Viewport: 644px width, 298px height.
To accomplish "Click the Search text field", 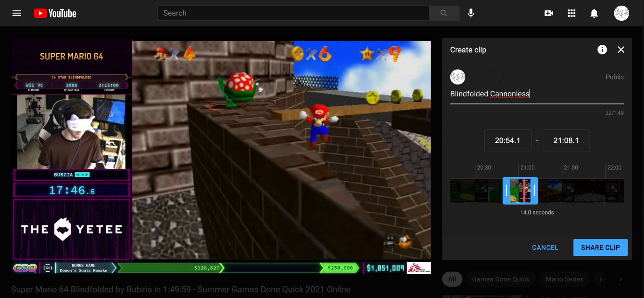I will click(x=293, y=13).
